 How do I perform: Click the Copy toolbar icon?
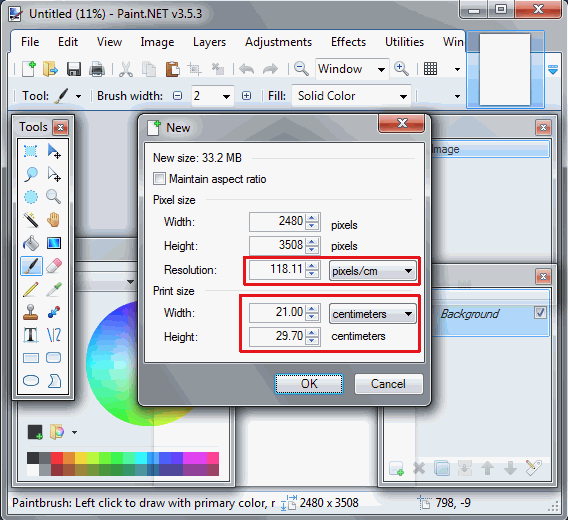tap(149, 69)
